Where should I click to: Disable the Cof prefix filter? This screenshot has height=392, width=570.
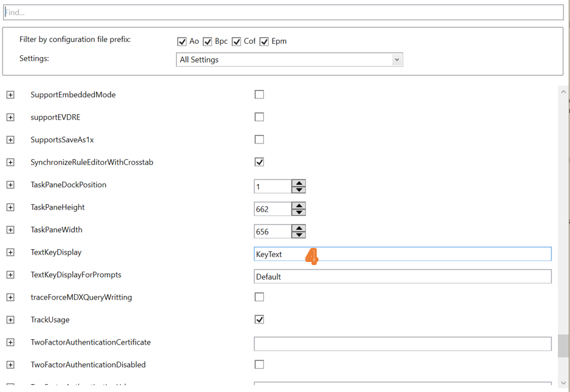(236, 42)
